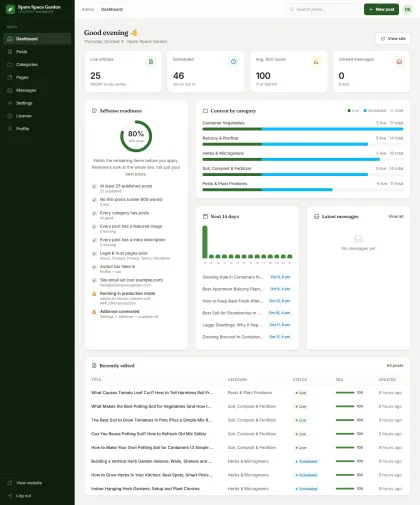420x505 pixels.
Task: Click checkmark for Every category has posts
Action: [94, 213]
